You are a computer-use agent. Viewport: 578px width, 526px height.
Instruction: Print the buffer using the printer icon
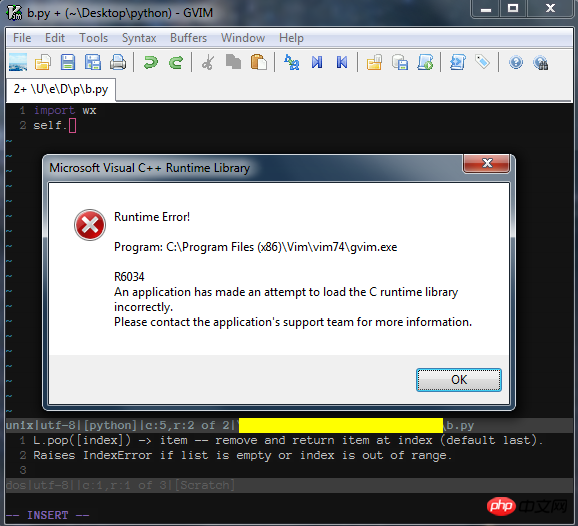(x=118, y=62)
